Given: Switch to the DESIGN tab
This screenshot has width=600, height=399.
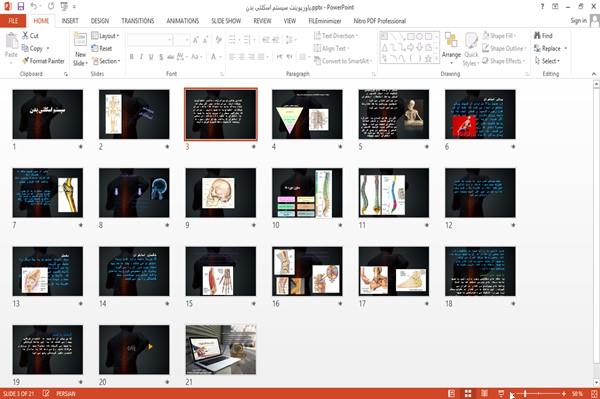Looking at the screenshot, I should 100,21.
